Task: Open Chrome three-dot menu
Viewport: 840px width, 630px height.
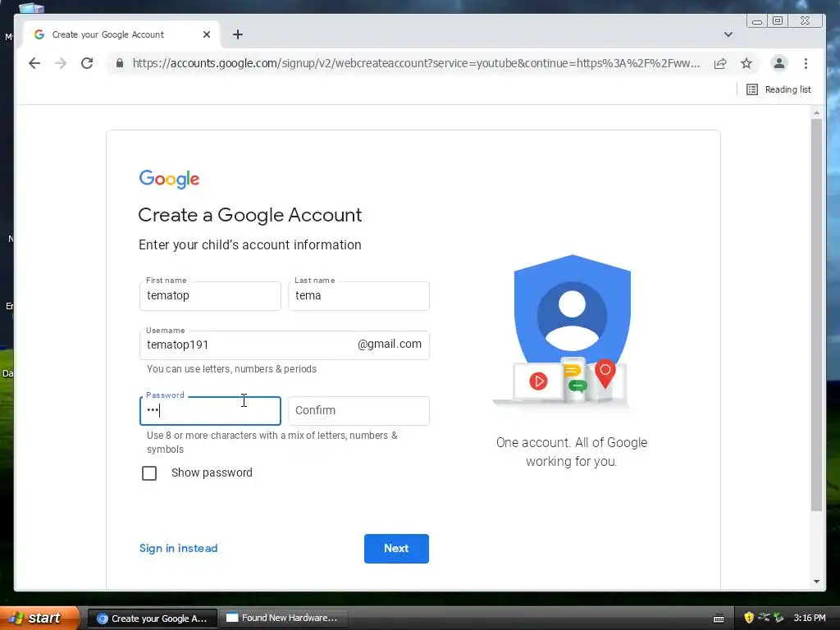Action: [806, 63]
